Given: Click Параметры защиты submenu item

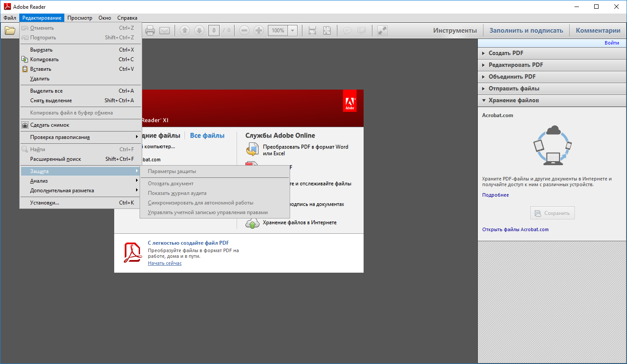Looking at the screenshot, I should point(215,171).
